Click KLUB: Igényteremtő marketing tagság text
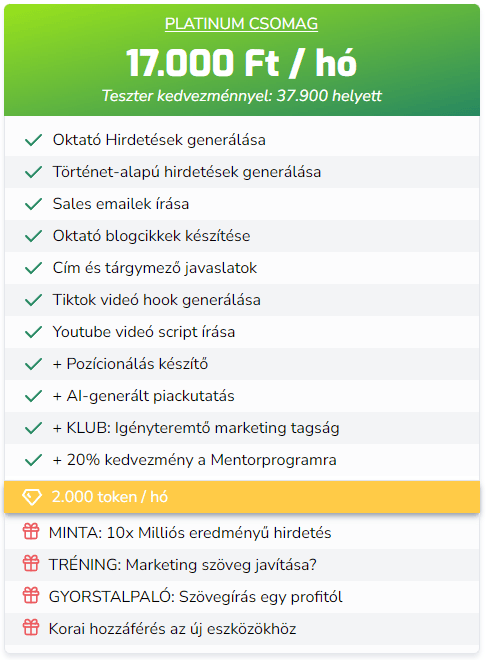Image resolution: width=486 pixels, height=660 pixels. click(x=196, y=428)
